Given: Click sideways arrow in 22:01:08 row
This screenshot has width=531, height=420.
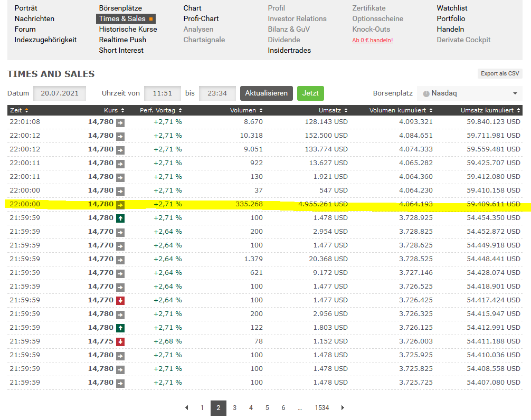Looking at the screenshot, I should [120, 122].
